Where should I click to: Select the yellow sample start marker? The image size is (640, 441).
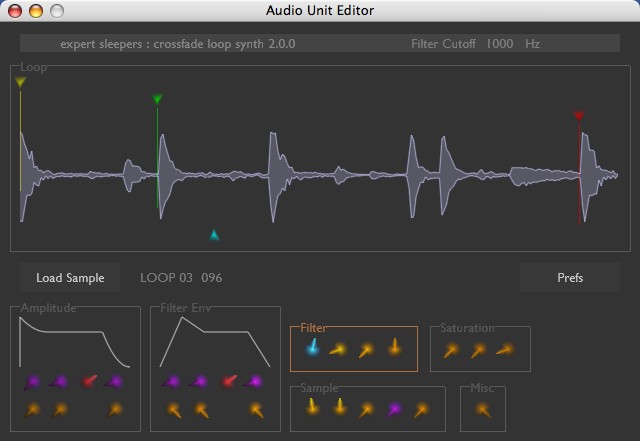coord(20,82)
